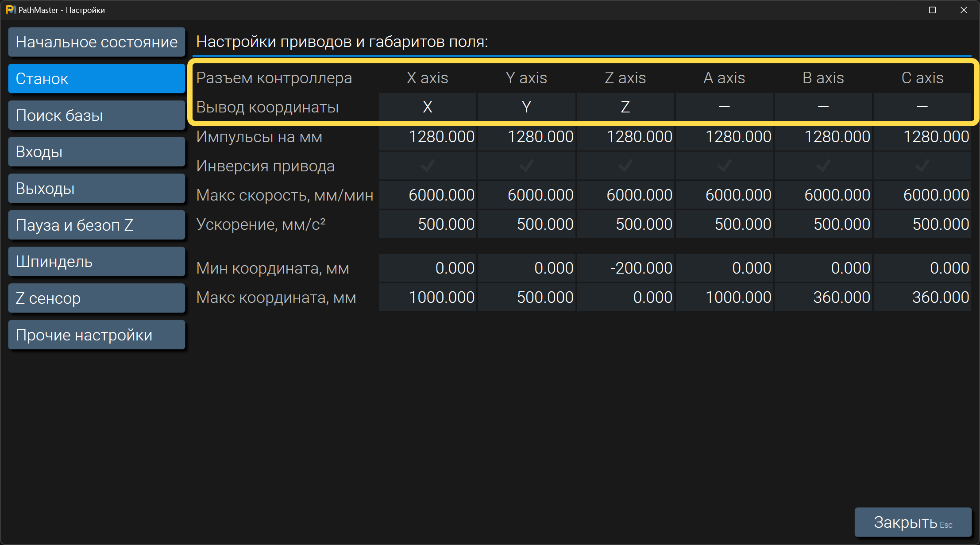Viewport: 980px width, 545px height.
Task: Open Прочие настройки section
Action: (x=96, y=335)
